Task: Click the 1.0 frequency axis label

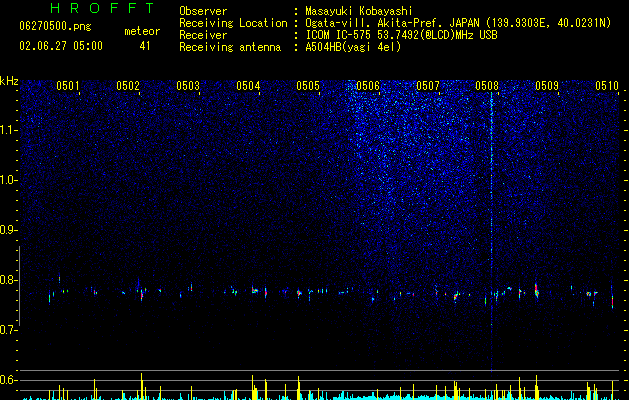Action: (8, 180)
